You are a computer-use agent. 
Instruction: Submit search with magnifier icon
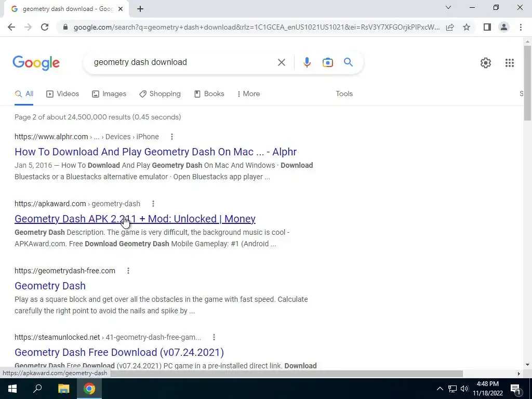pyautogui.click(x=348, y=62)
